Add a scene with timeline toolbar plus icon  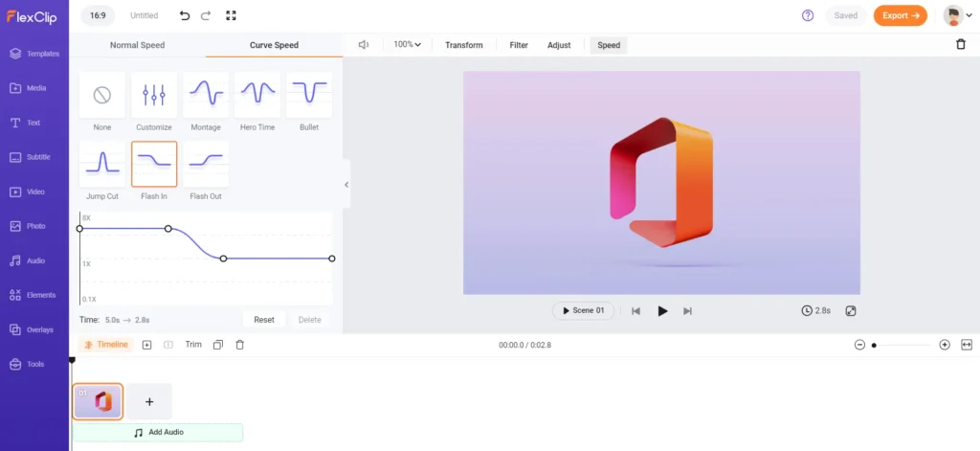pyautogui.click(x=146, y=345)
